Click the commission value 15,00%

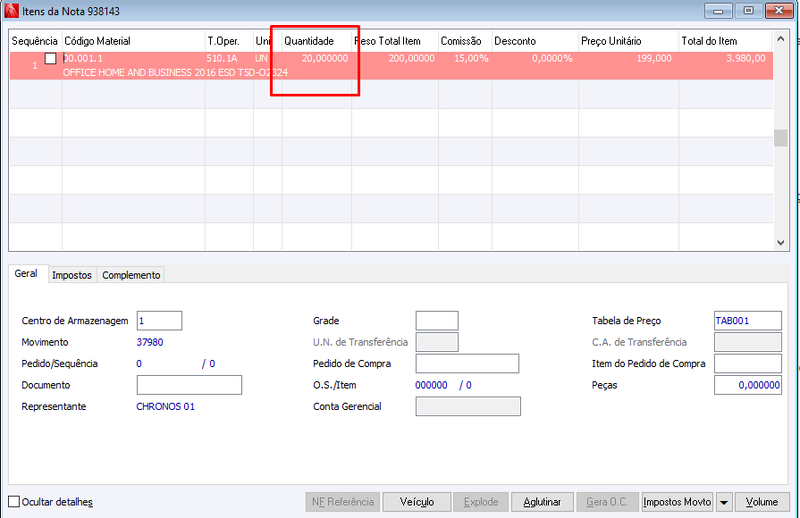(471, 58)
